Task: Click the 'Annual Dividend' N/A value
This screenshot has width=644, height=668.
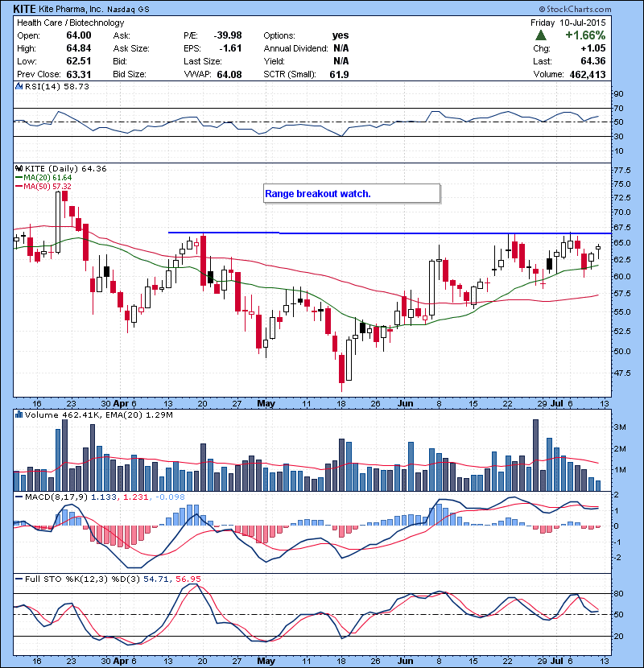Action: [341, 48]
